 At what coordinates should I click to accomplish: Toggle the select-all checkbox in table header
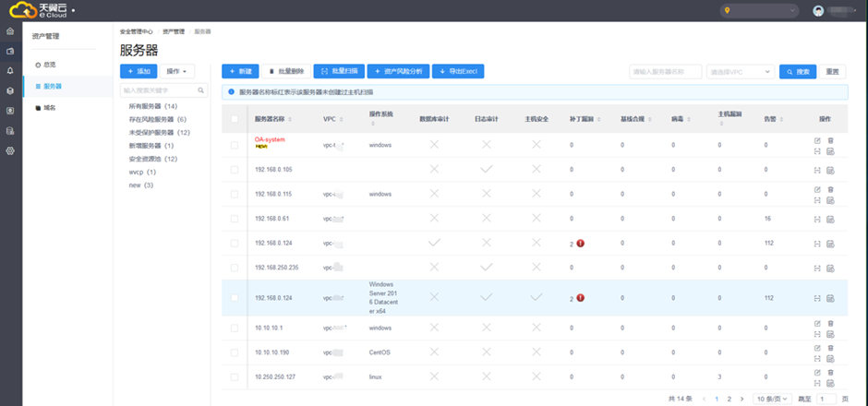pos(235,119)
